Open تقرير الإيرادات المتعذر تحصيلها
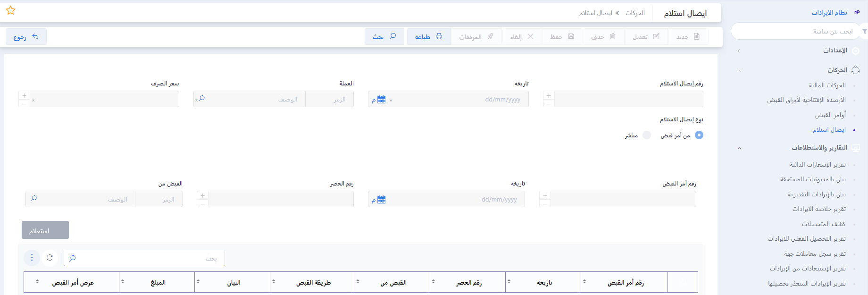868x295 pixels. [807, 284]
